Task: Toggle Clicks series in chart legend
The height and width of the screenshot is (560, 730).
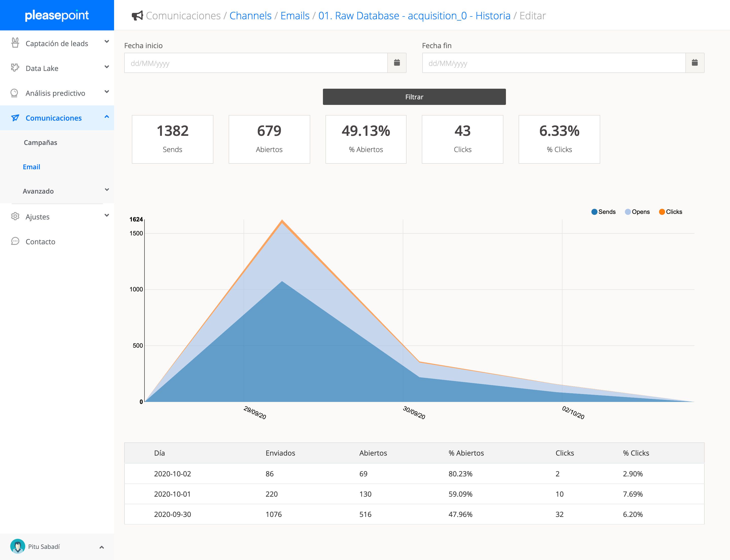Action: pos(670,212)
